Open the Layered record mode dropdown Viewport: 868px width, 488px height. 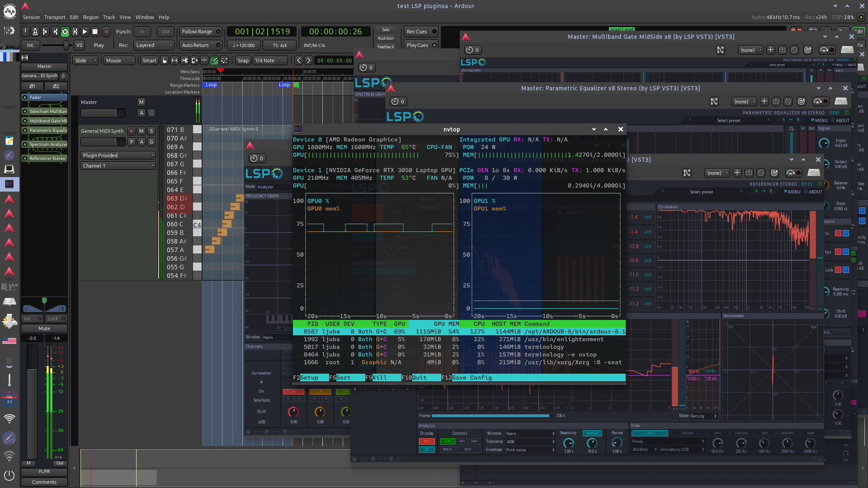[x=154, y=45]
